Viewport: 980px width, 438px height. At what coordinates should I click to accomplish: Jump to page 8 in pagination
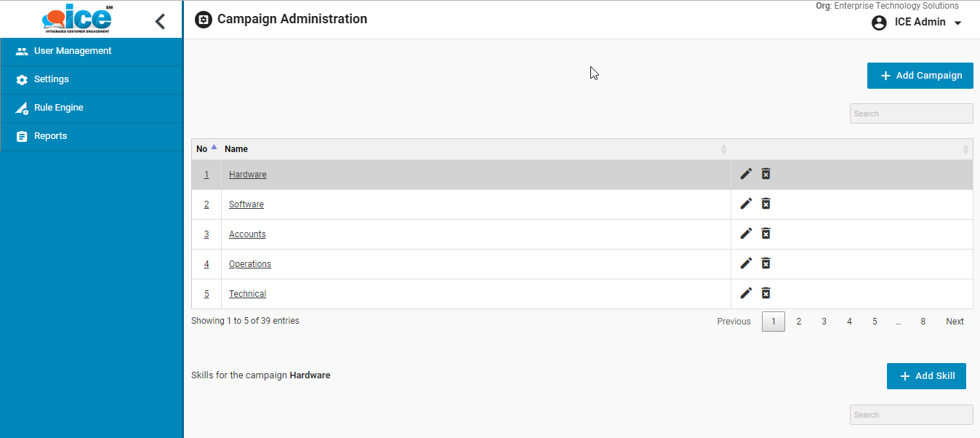click(x=923, y=322)
